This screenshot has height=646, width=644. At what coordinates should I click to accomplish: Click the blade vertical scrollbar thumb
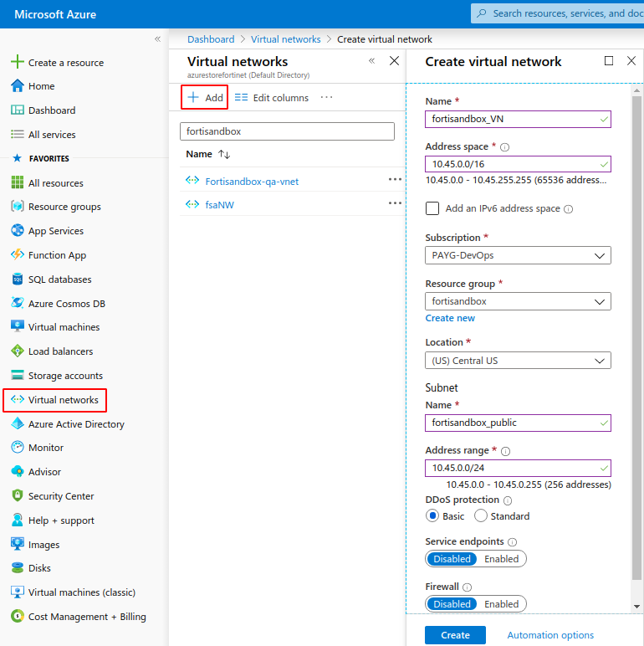[636, 338]
